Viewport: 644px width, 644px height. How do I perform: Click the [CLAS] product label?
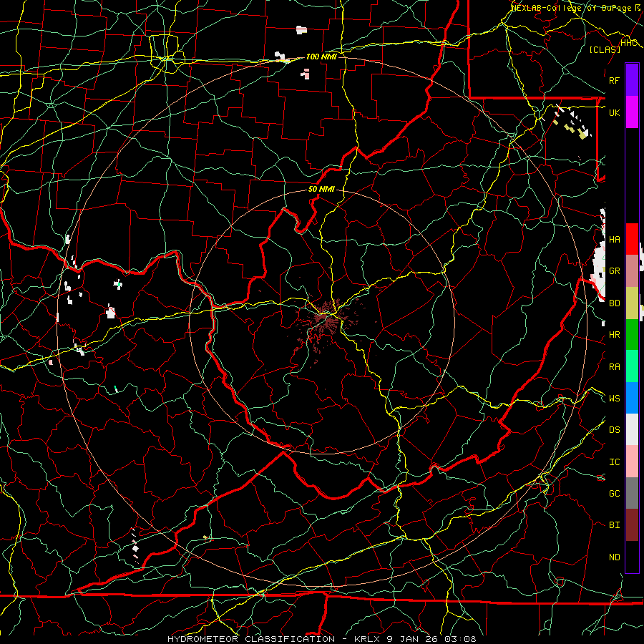click(605, 49)
